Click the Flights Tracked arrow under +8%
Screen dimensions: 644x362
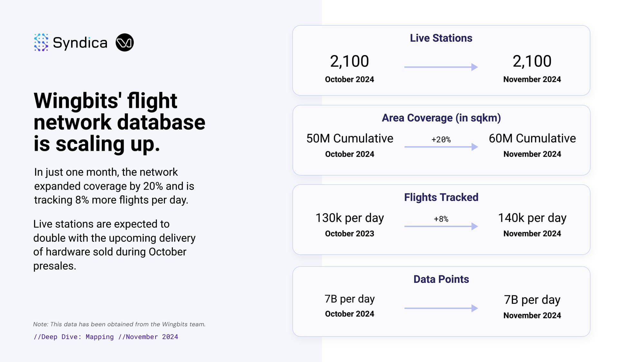(441, 227)
